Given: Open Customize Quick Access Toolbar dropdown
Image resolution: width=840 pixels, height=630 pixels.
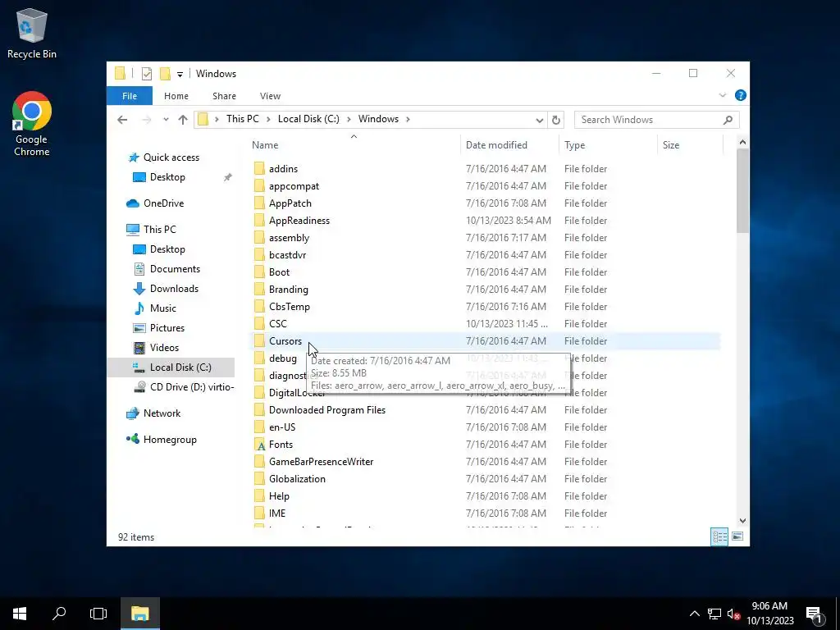Looking at the screenshot, I should pyautogui.click(x=180, y=74).
